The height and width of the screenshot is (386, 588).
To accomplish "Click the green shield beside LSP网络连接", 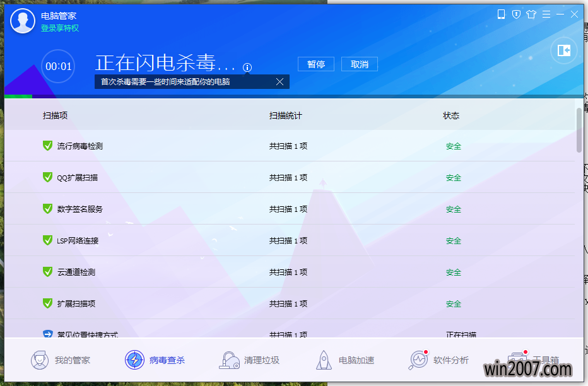I will click(47, 240).
